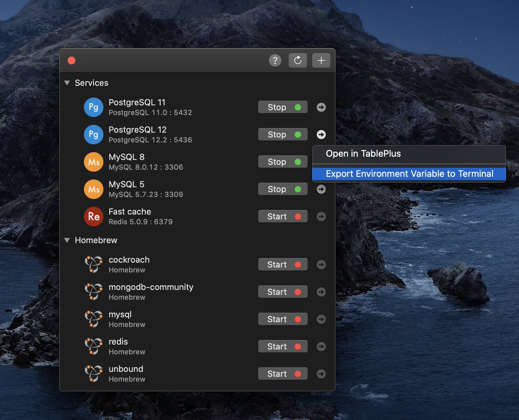
Task: Open arrow menu for cockroach
Action: 321,264
